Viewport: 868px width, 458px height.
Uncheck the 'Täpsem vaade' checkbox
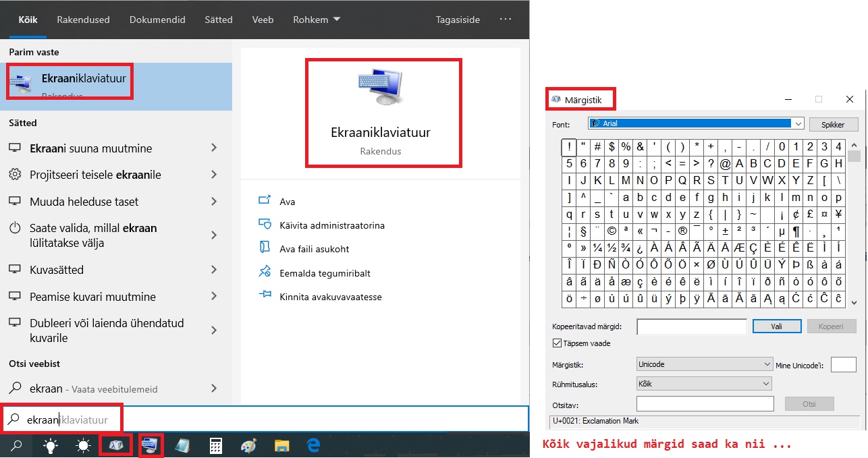coord(557,343)
